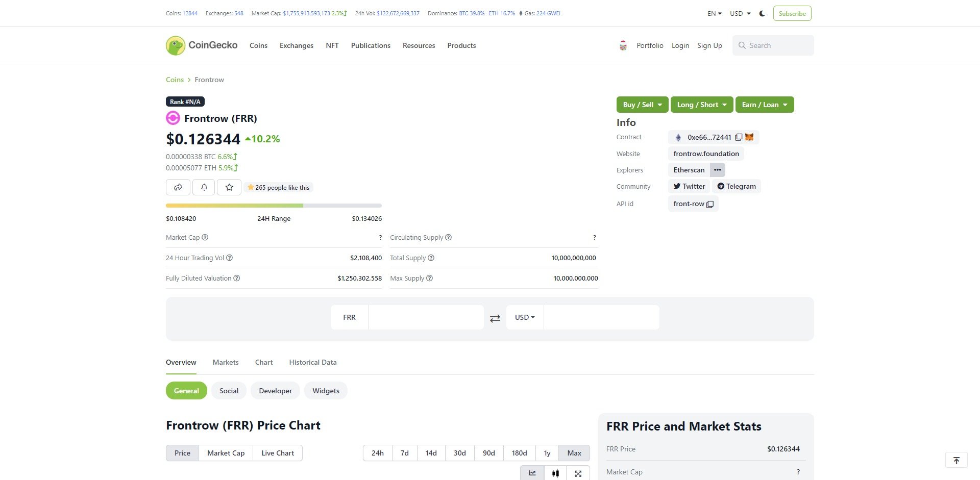The height and width of the screenshot is (480, 980).
Task: Toggle chart to Market Cap
Action: click(226, 453)
